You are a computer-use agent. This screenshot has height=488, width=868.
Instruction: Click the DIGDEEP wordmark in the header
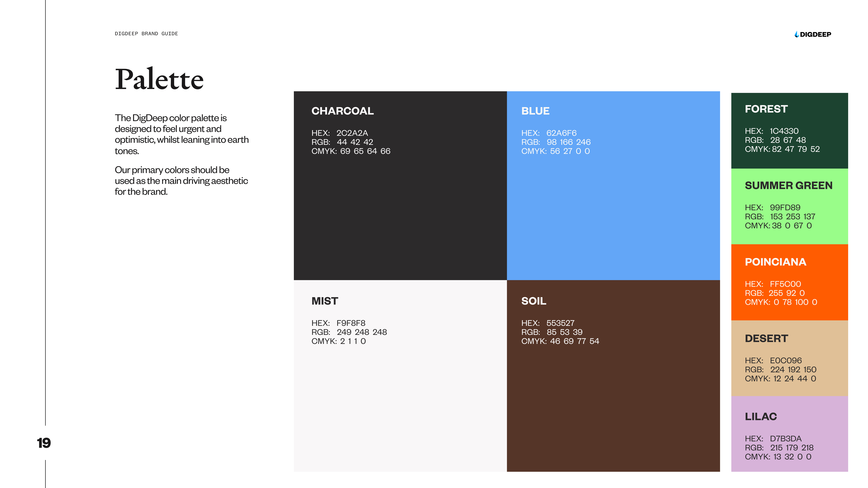coord(815,34)
